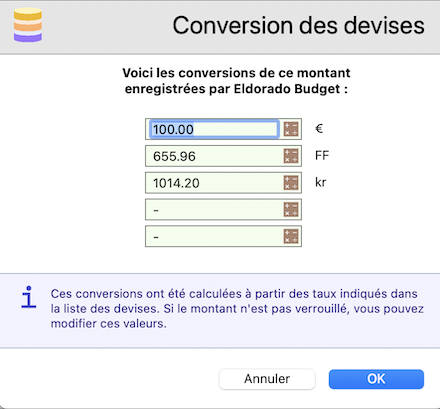Click the bold Voici les conversions heading
Image resolution: width=440 pixels, height=409 pixels.
236,81
